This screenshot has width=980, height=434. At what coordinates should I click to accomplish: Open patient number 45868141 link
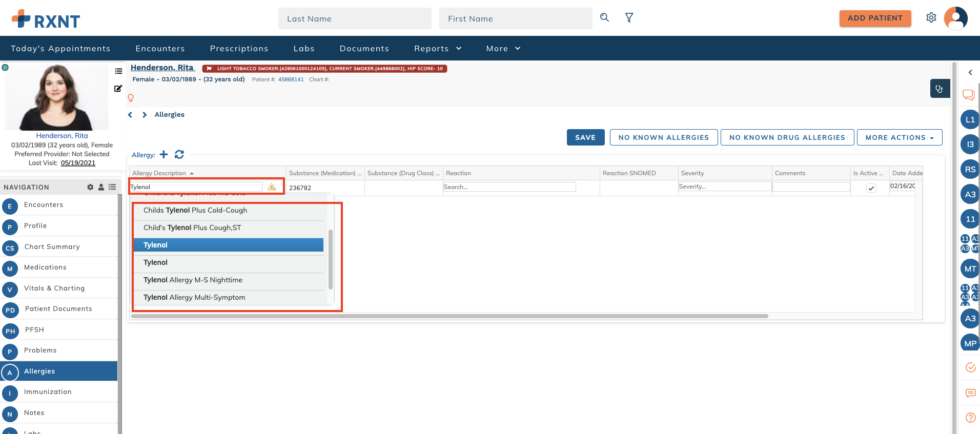(x=291, y=79)
